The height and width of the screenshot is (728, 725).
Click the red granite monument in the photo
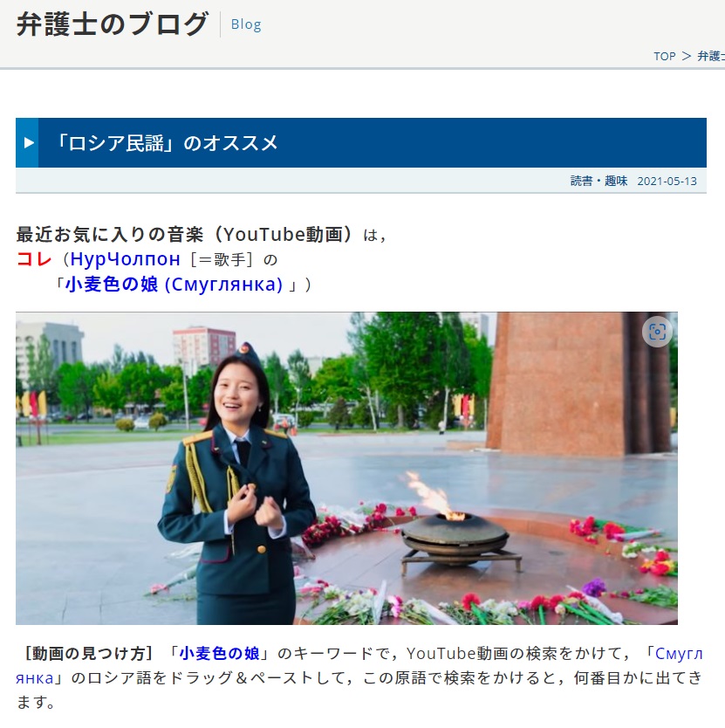click(x=580, y=383)
